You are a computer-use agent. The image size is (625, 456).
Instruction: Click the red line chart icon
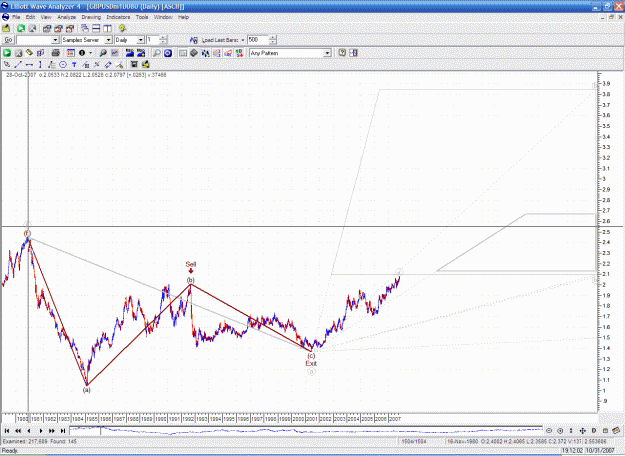[x=114, y=53]
